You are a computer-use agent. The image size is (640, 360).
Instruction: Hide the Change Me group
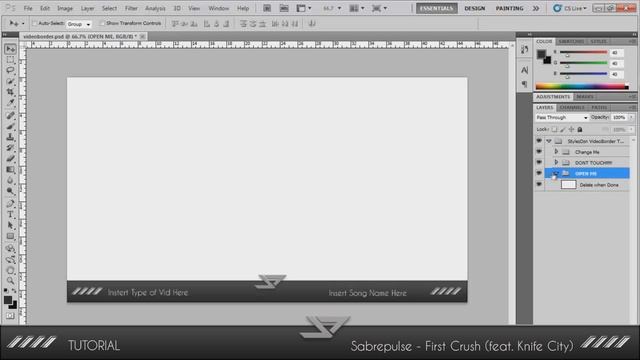pos(539,151)
